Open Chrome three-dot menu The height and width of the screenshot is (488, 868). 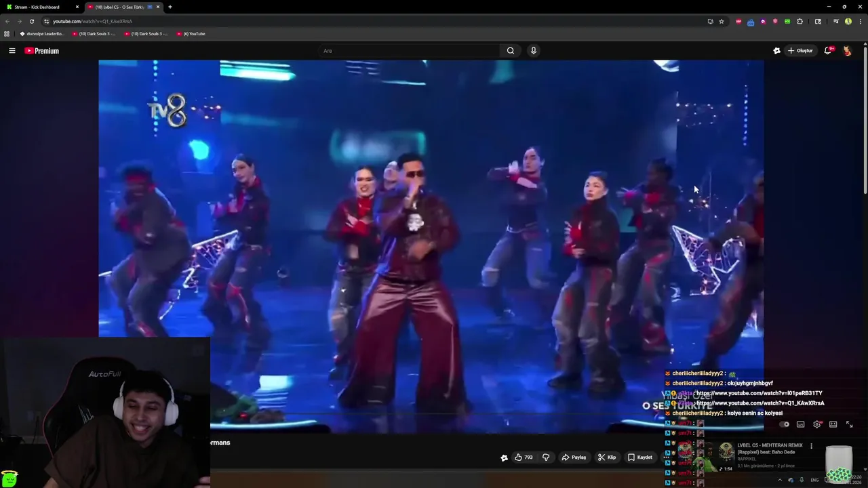coord(860,21)
